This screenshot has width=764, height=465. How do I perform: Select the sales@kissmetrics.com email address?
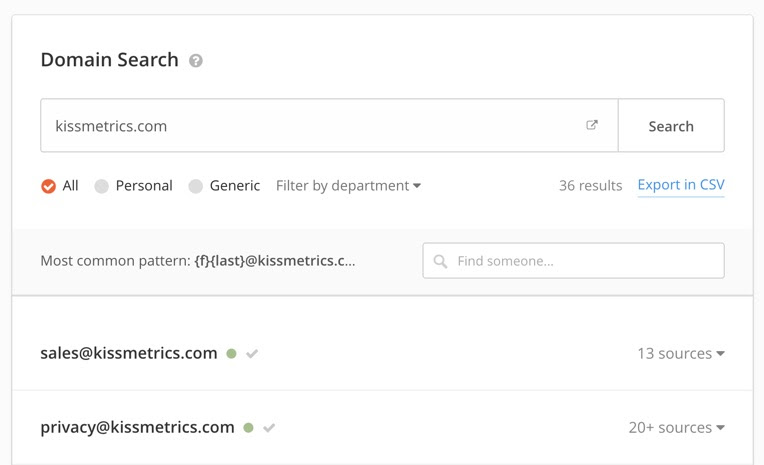pos(129,353)
